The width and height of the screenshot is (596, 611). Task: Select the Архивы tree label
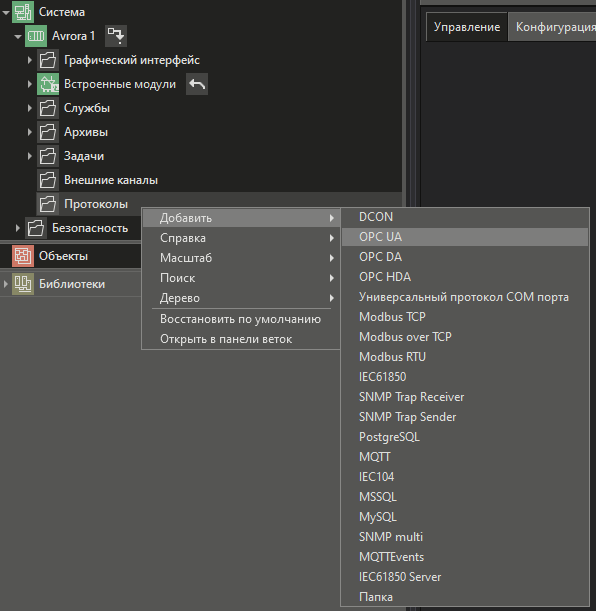click(86, 132)
